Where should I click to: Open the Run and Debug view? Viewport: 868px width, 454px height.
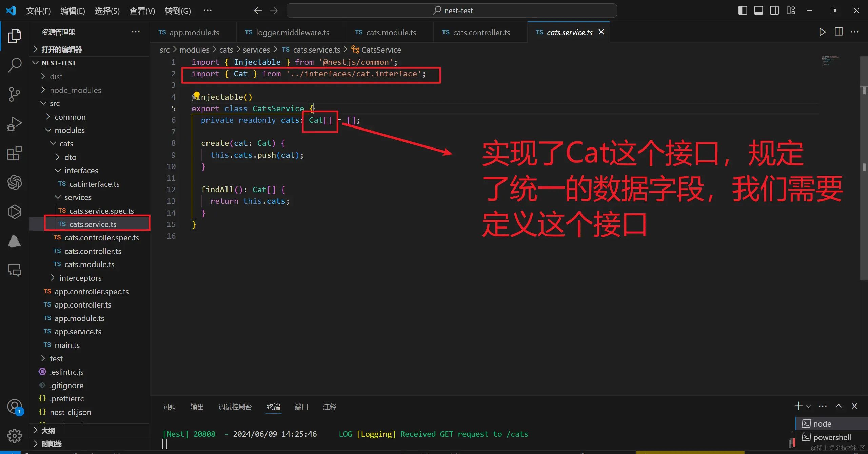14,124
